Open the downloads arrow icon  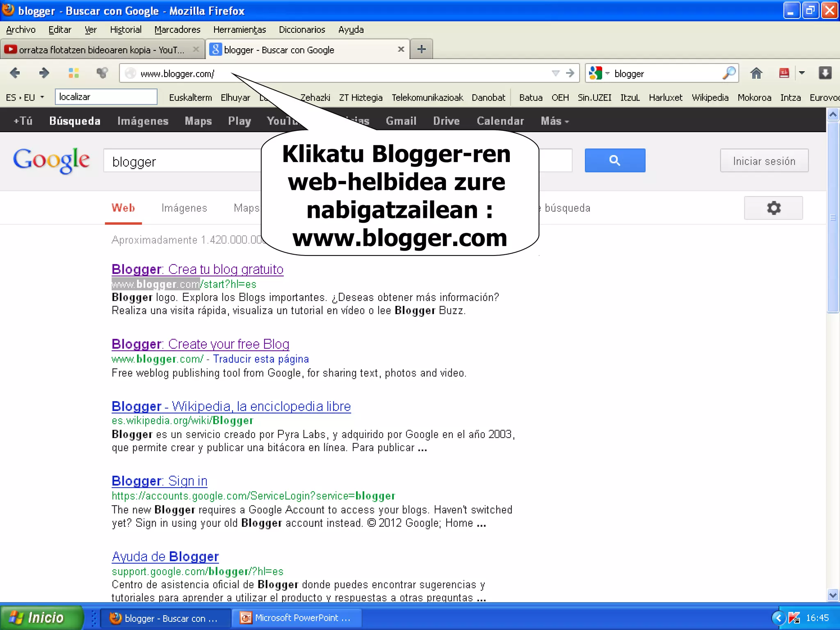[x=825, y=73]
